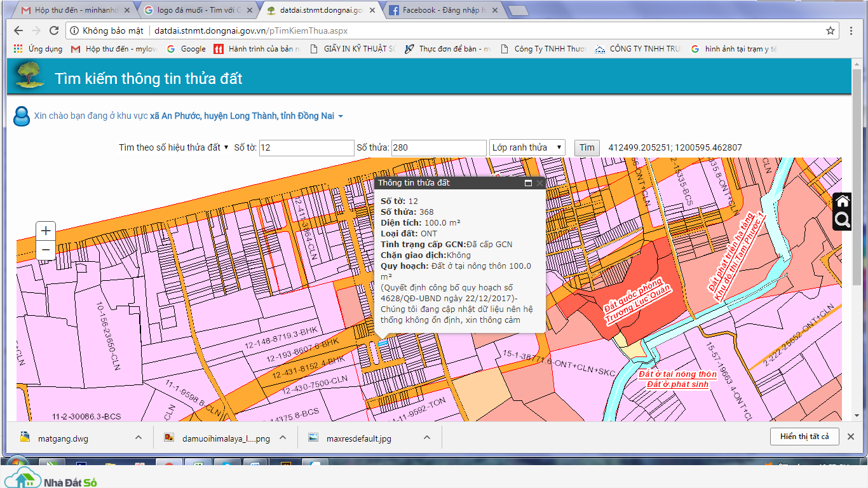Click the map search magnifier icon

pyautogui.click(x=843, y=220)
